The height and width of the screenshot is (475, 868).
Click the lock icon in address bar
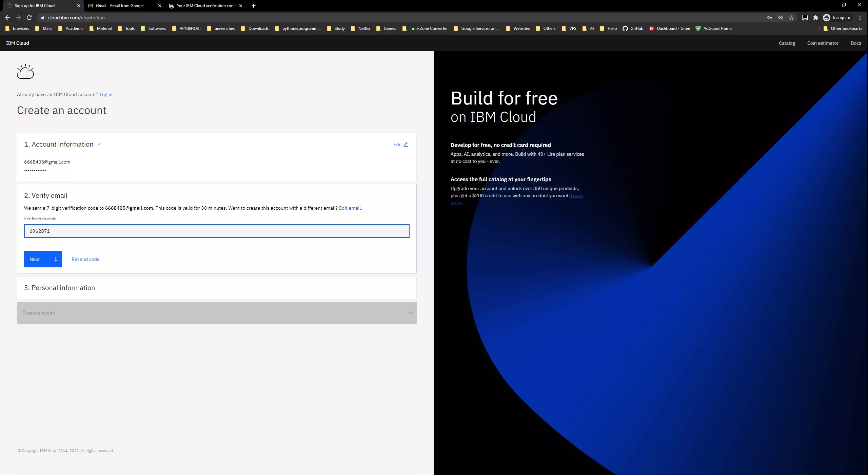[x=43, y=18]
